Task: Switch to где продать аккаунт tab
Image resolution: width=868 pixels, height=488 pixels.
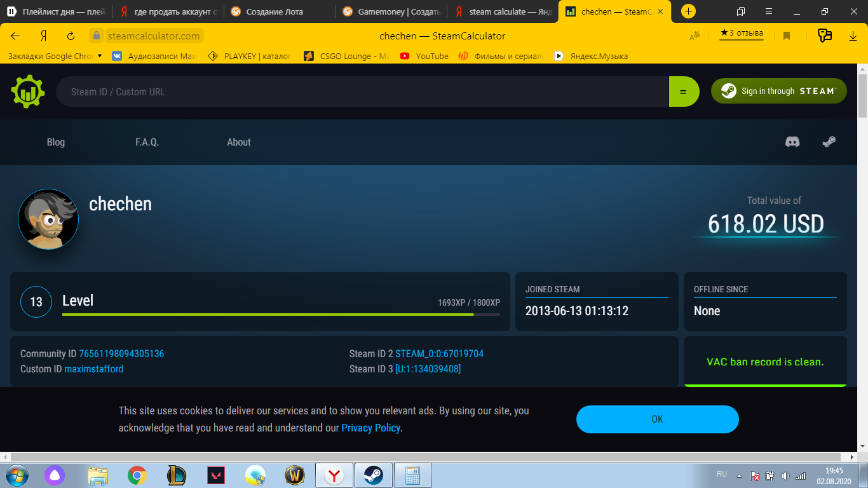Action: (x=168, y=11)
